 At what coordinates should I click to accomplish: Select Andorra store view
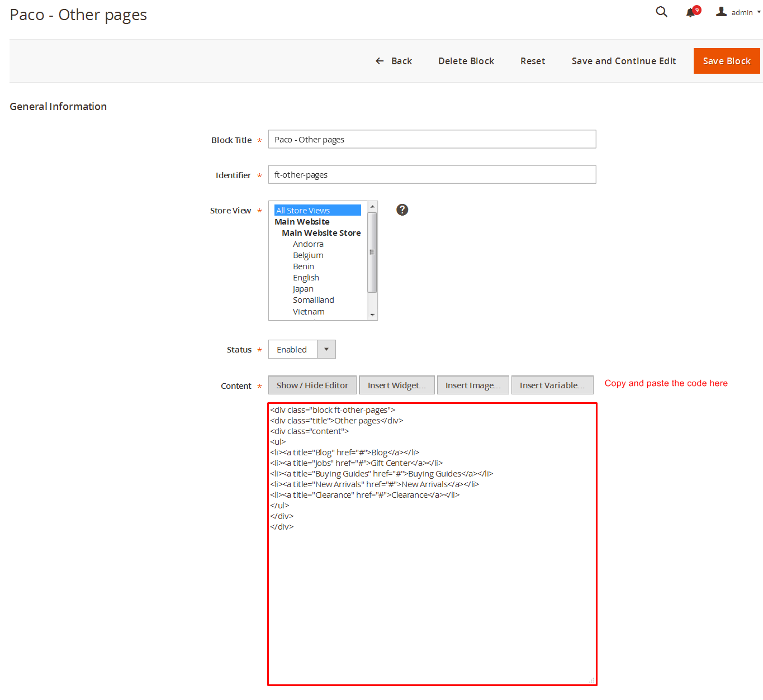308,244
